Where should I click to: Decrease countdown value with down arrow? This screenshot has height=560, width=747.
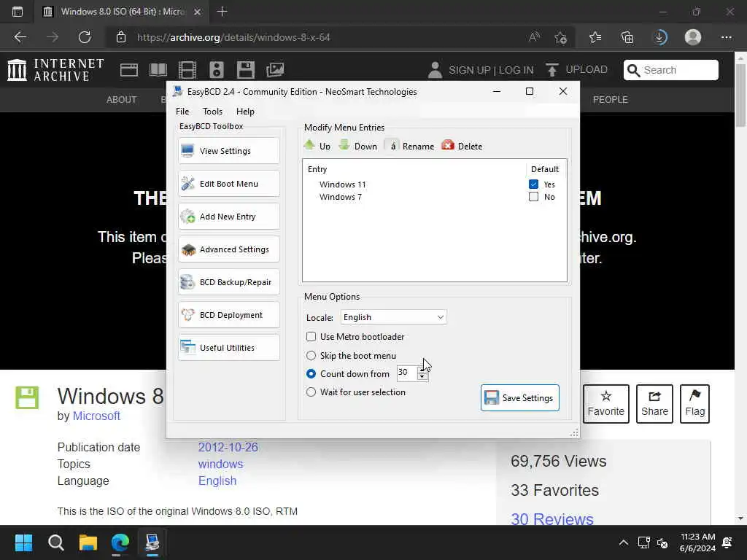422,377
